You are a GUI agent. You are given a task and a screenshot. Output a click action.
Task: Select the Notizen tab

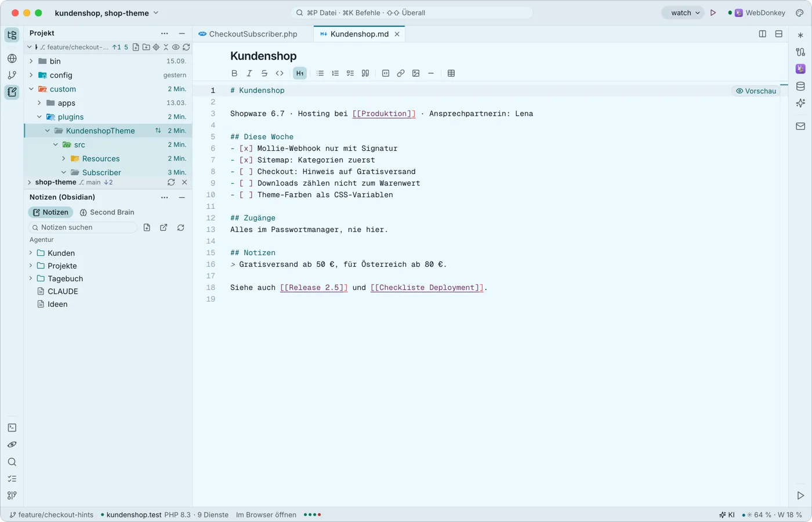coord(50,212)
